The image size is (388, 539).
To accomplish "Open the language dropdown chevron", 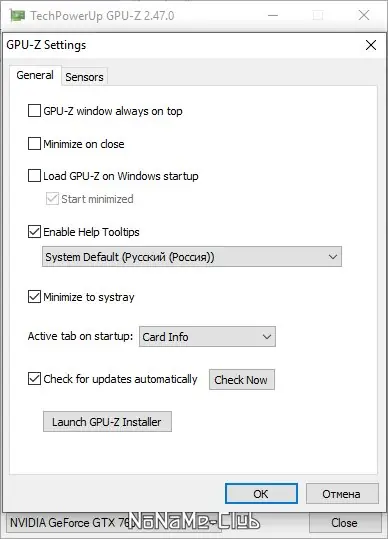I will (333, 257).
